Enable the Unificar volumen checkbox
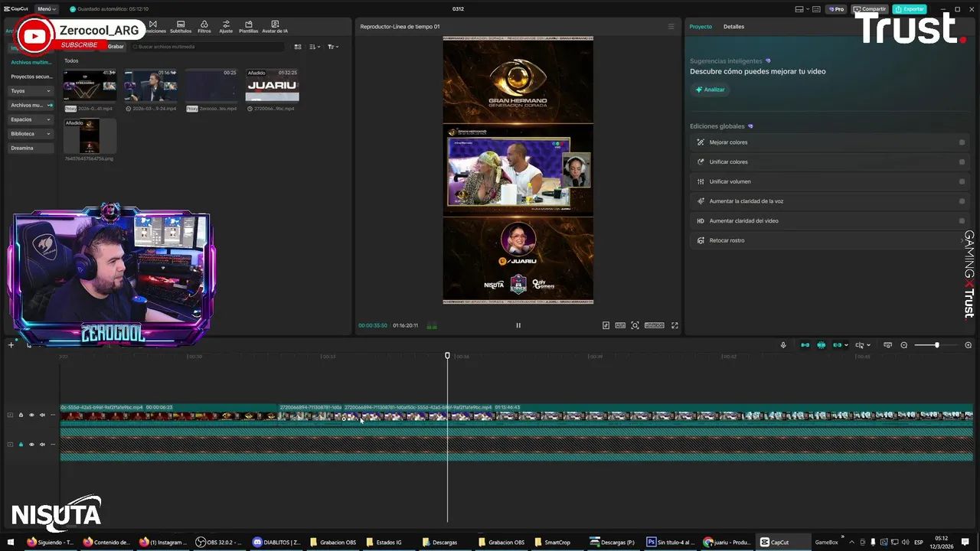Image resolution: width=980 pixels, height=551 pixels. click(x=962, y=181)
